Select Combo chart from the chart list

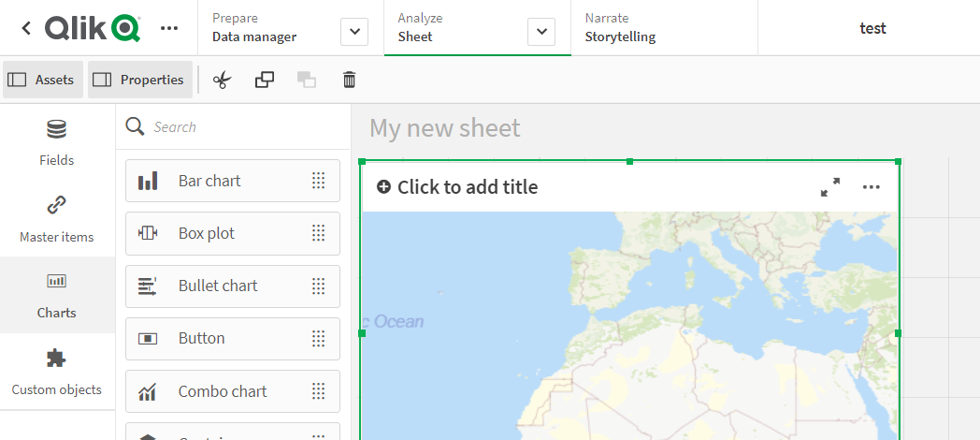[233, 392]
